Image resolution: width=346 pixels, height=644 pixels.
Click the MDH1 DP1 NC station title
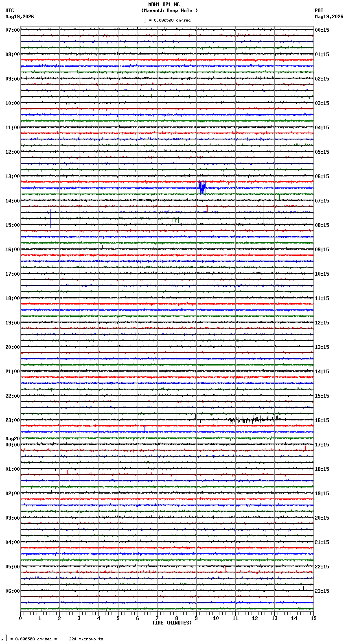click(164, 4)
